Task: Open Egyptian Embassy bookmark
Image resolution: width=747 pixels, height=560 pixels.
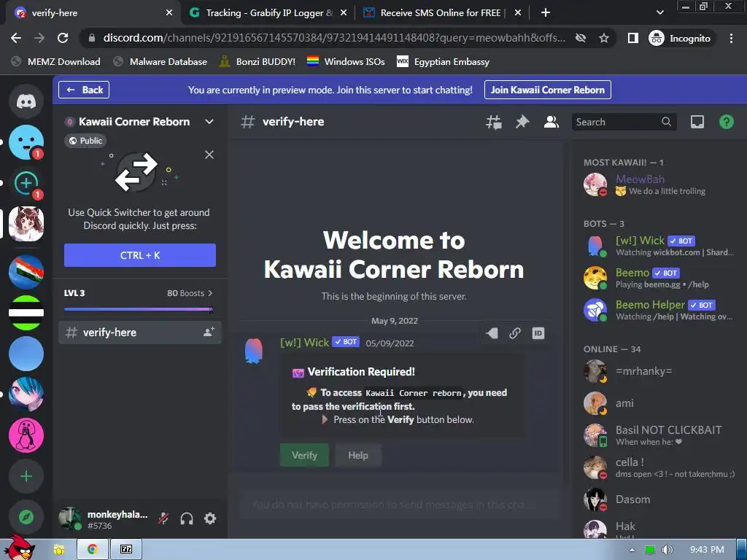Action: coord(443,61)
